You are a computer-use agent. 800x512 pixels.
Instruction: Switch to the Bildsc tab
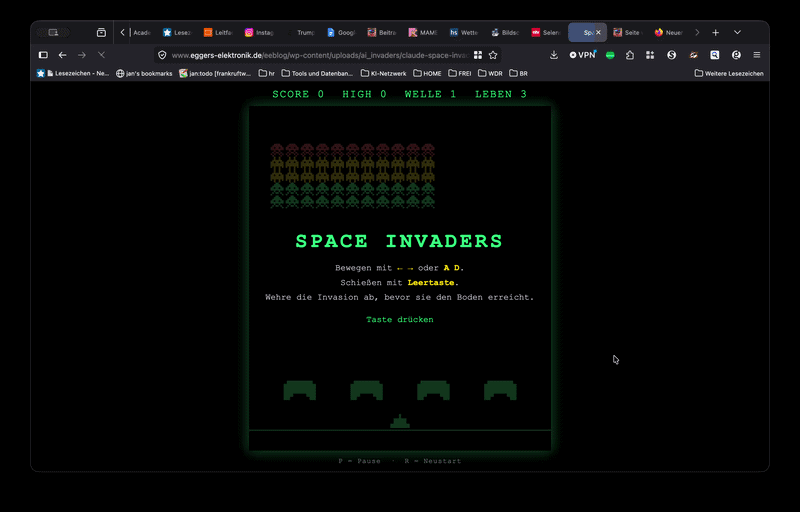point(505,33)
